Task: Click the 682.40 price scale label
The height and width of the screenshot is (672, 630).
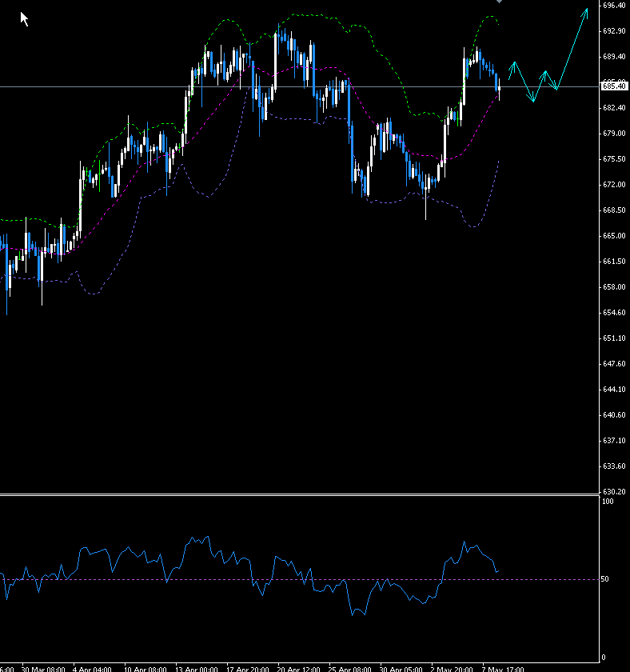Action: point(614,108)
